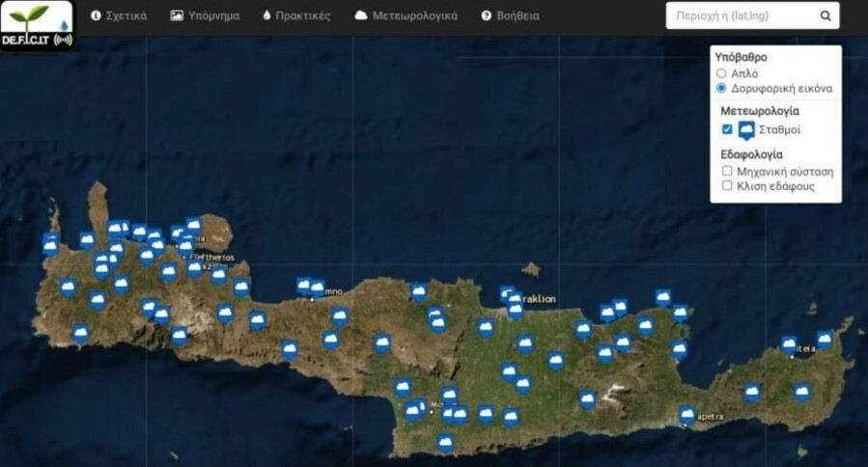Enable the Μηχανική σύσταση soil layer
This screenshot has height=467, width=868.
pyautogui.click(x=727, y=171)
